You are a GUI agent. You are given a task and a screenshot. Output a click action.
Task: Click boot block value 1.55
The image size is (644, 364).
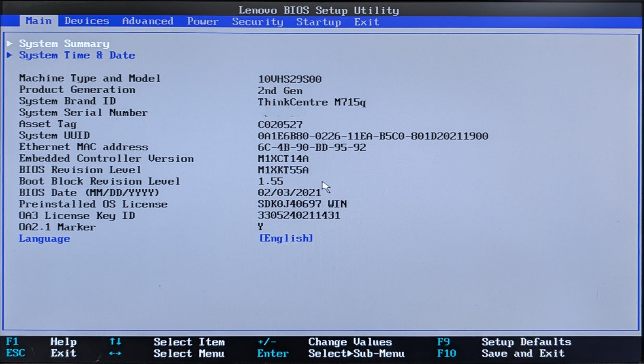[x=271, y=182]
